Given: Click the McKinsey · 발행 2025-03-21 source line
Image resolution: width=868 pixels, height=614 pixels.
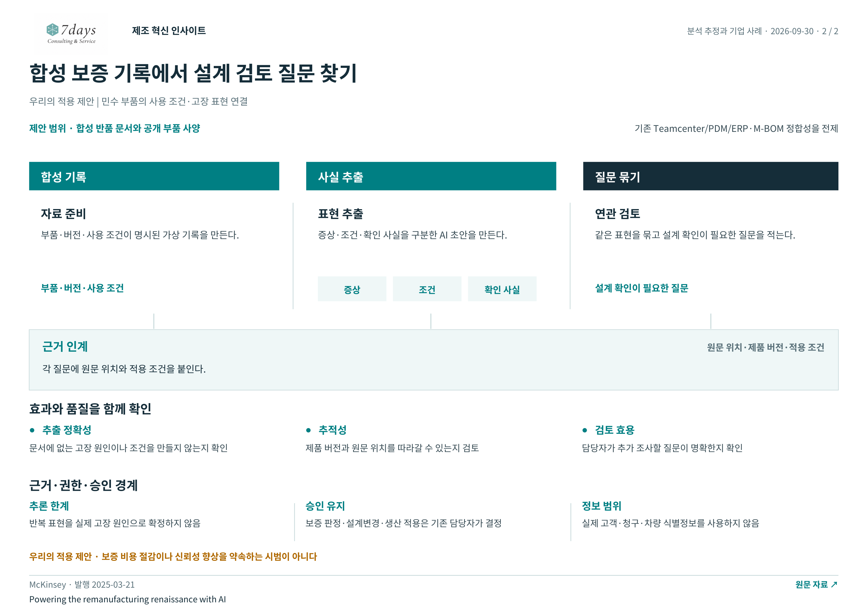Looking at the screenshot, I should click(82, 584).
